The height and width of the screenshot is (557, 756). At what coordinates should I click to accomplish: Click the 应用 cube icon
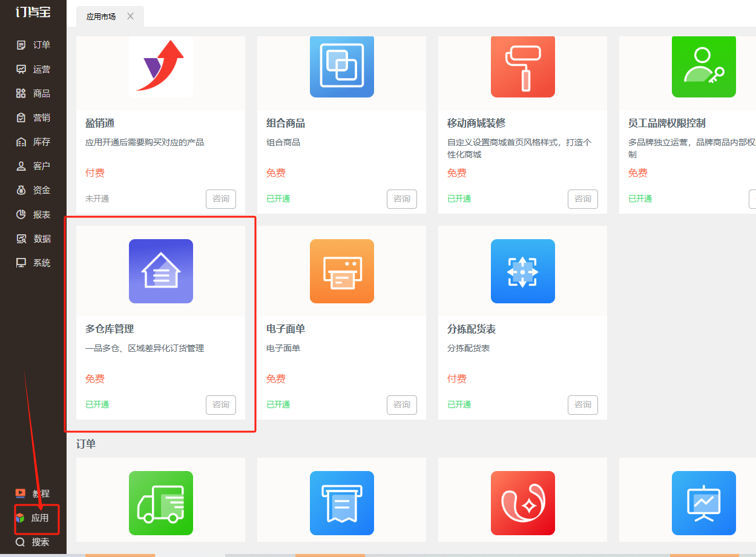click(21, 518)
